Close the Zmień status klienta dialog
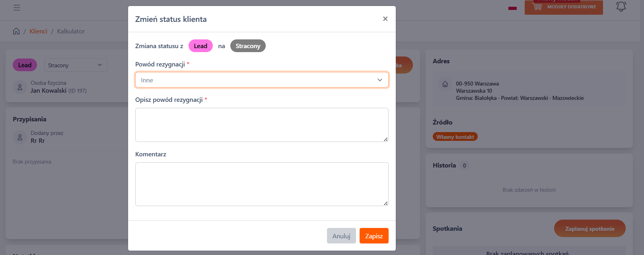 (385, 19)
